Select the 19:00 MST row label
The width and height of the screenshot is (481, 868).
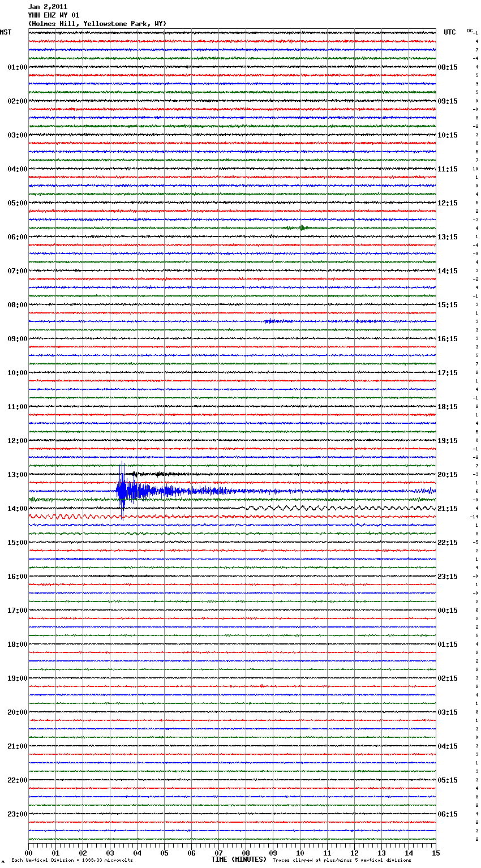click(x=18, y=678)
